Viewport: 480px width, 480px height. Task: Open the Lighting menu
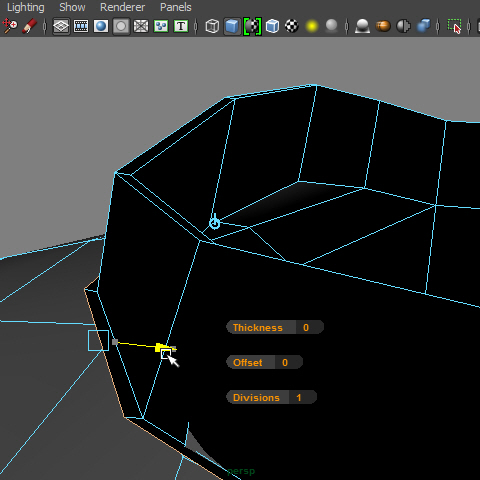pyautogui.click(x=26, y=7)
